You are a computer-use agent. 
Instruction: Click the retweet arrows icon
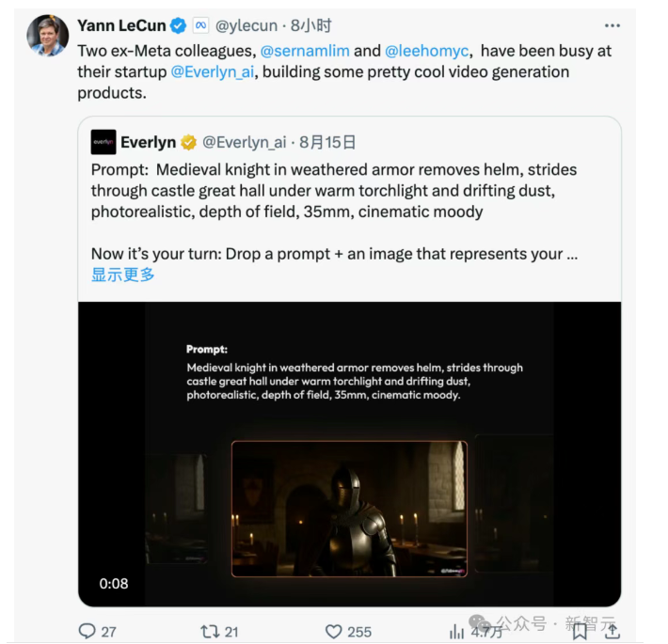pos(210,631)
